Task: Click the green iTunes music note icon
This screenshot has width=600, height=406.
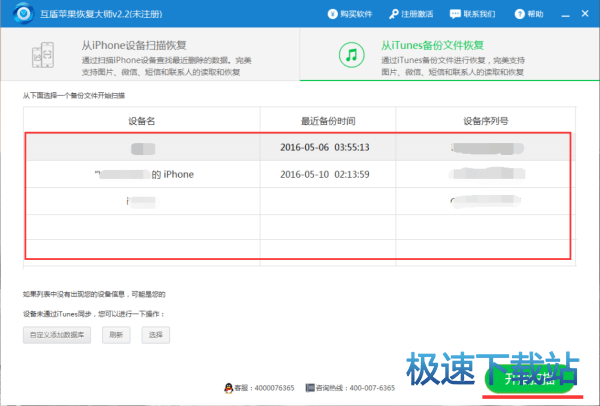Action: tap(351, 55)
